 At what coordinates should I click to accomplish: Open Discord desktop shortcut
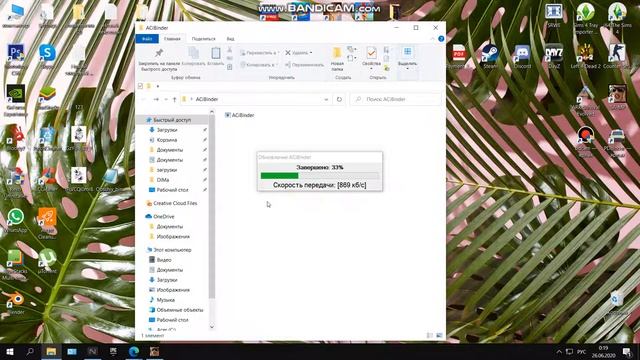click(x=522, y=55)
